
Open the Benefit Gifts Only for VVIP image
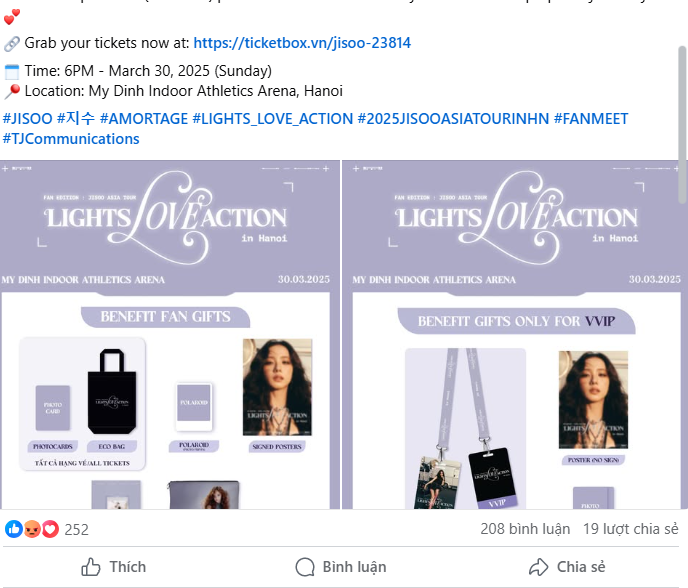pyautogui.click(x=514, y=335)
